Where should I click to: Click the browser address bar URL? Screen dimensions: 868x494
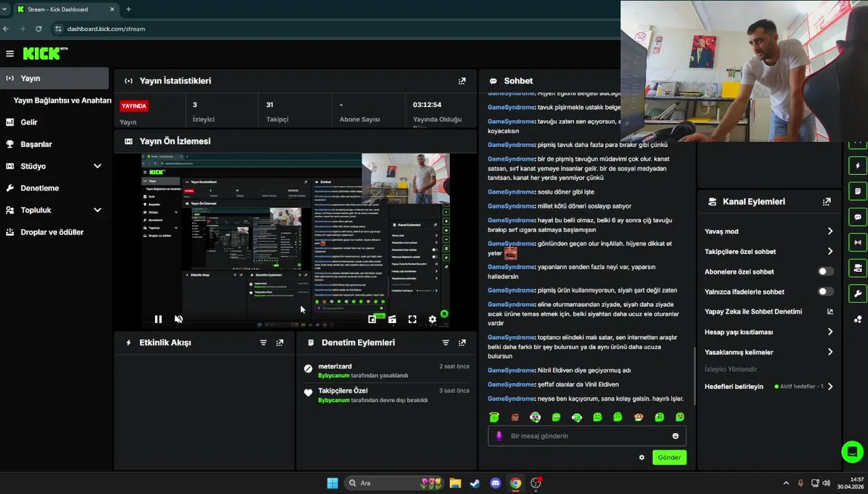[106, 29]
